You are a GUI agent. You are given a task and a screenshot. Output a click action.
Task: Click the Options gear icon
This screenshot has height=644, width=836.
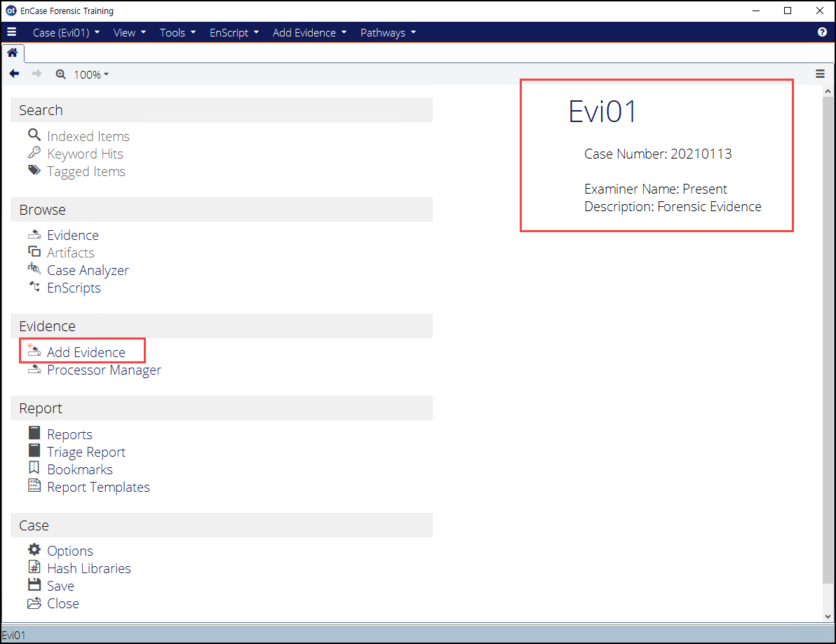[34, 549]
